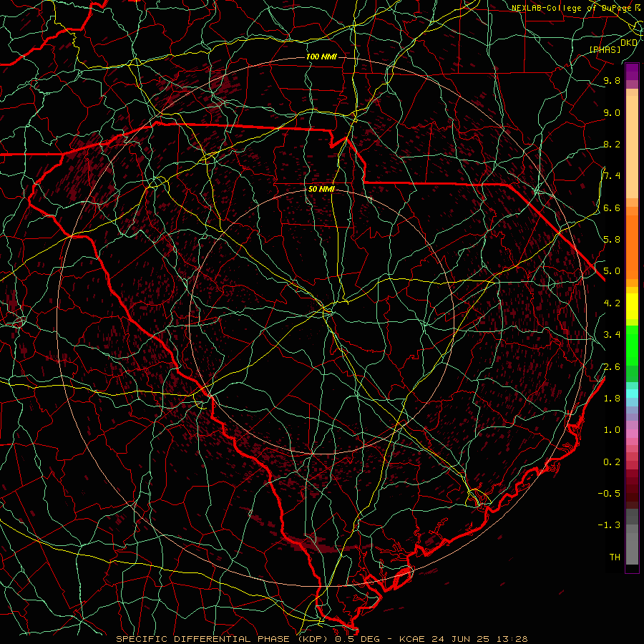644x644 pixels.
Task: Click the [PHAS] units label above colorbar
Action: [x=605, y=50]
